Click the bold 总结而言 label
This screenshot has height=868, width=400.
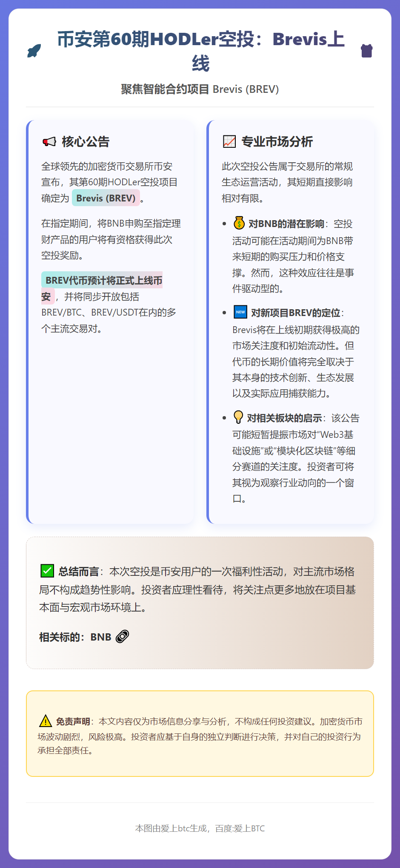pyautogui.click(x=79, y=572)
